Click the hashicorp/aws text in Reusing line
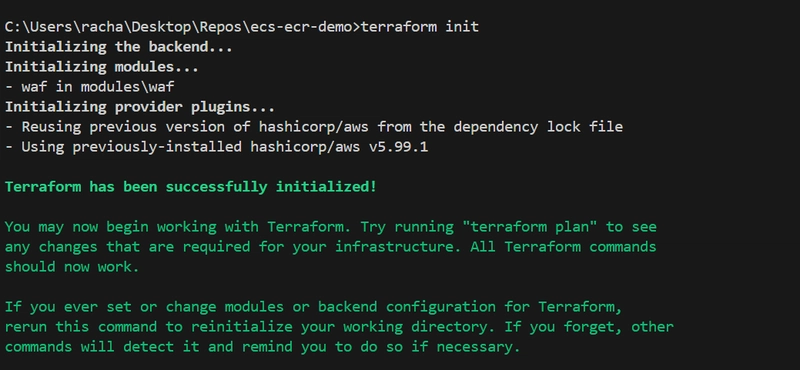 click(314, 127)
